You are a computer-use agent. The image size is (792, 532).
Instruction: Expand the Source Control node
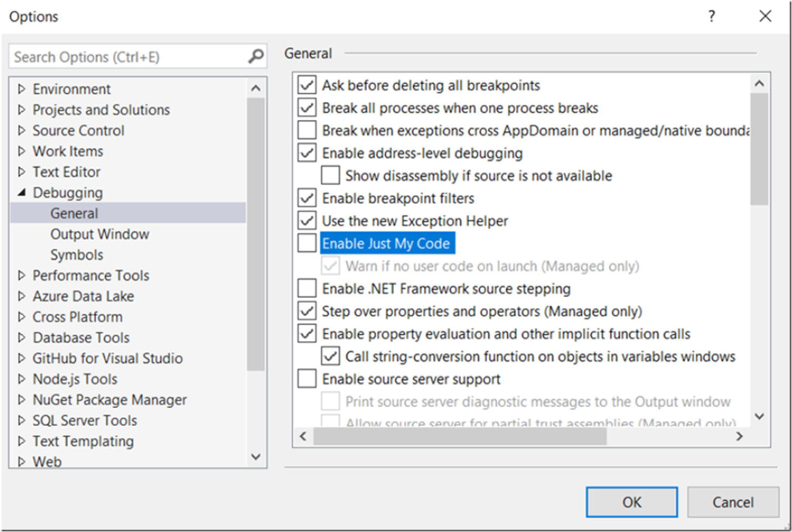point(22,130)
